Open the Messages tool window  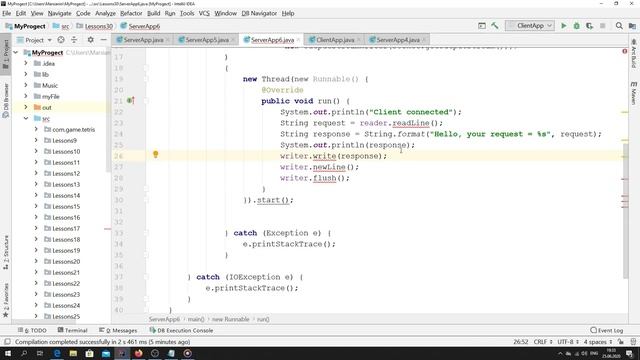tap(118, 330)
